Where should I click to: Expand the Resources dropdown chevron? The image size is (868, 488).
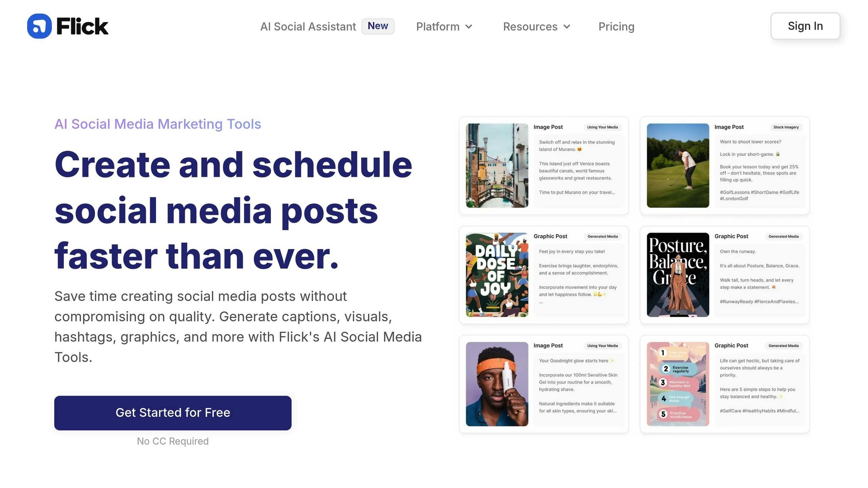pos(567,27)
